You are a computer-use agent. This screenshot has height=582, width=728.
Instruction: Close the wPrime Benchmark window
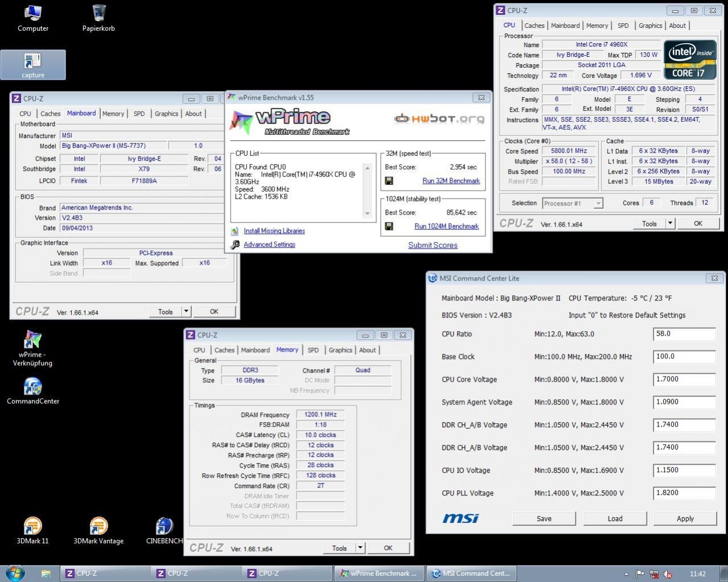click(x=481, y=97)
